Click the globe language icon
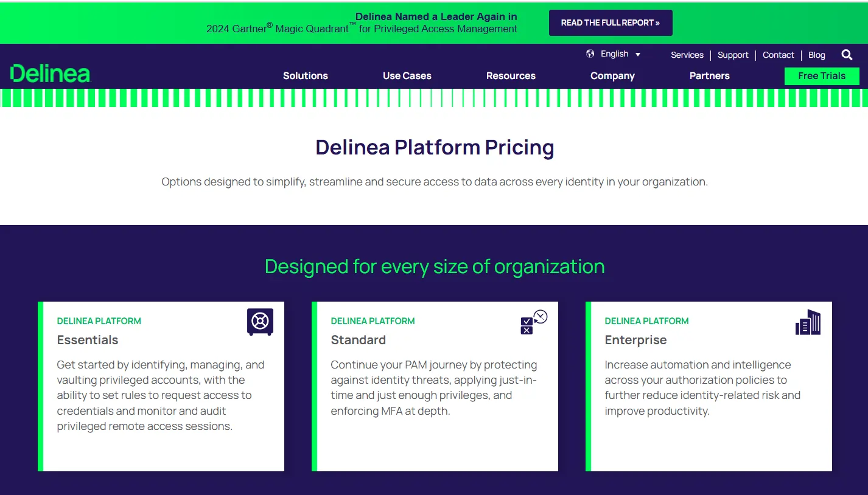The height and width of the screenshot is (495, 868). (590, 54)
